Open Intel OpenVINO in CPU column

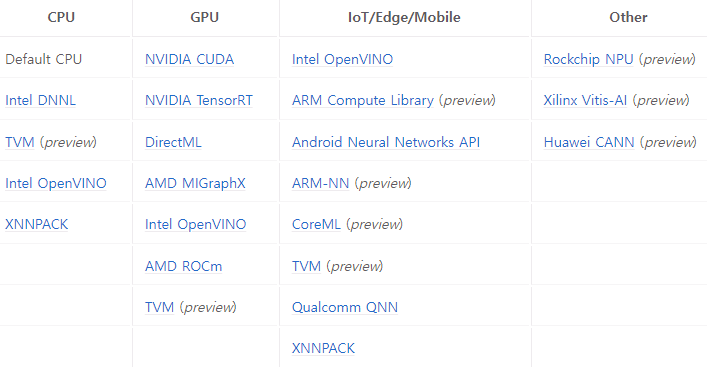tap(55, 183)
